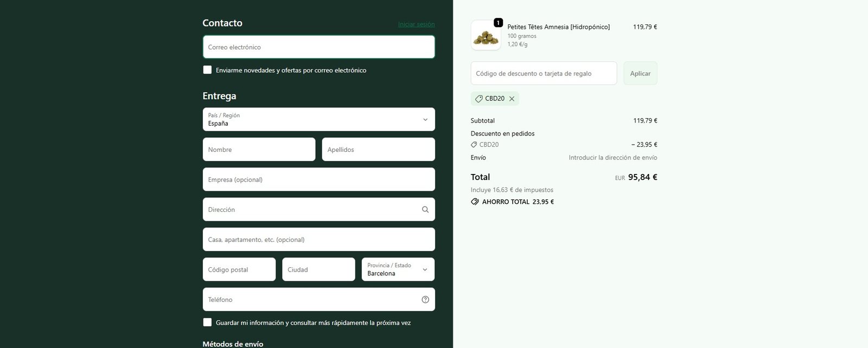Click the Casa, apartamento, etc. field
868x348 pixels.
[319, 240]
